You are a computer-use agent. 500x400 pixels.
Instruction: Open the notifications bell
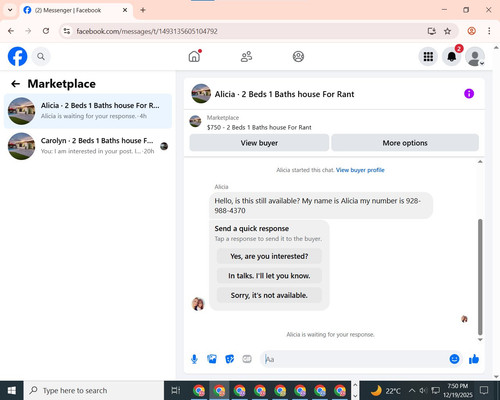(452, 57)
